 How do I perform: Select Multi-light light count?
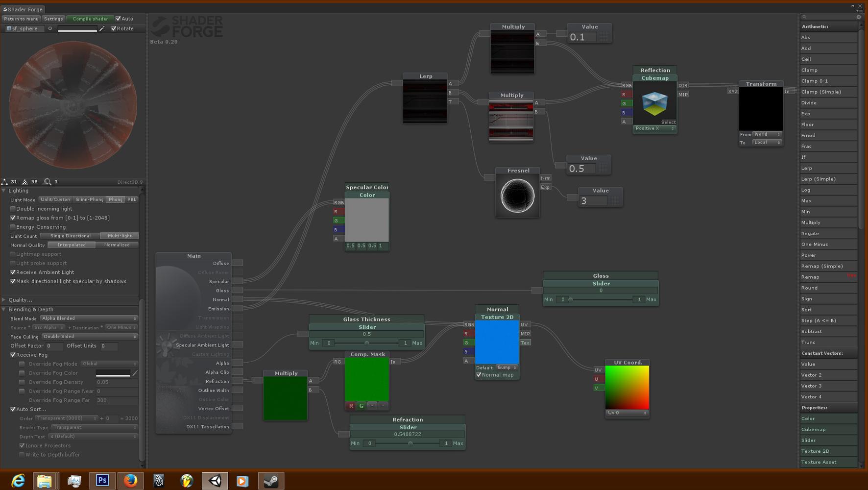pos(120,236)
